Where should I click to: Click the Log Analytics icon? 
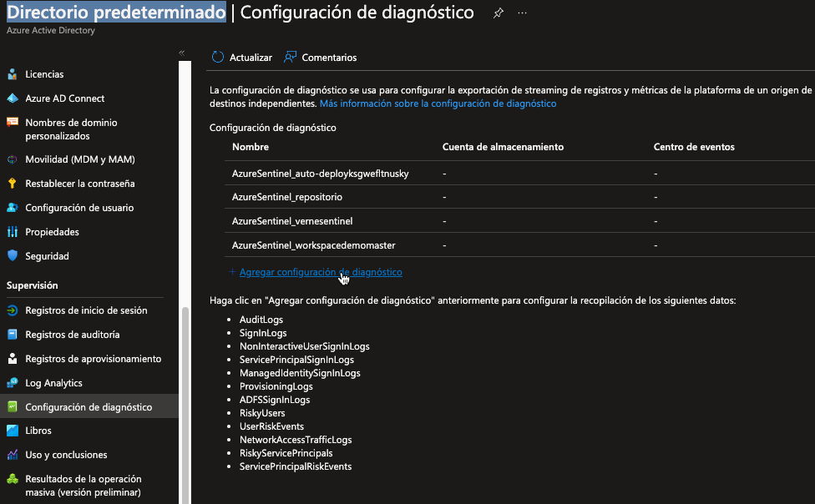click(13, 383)
